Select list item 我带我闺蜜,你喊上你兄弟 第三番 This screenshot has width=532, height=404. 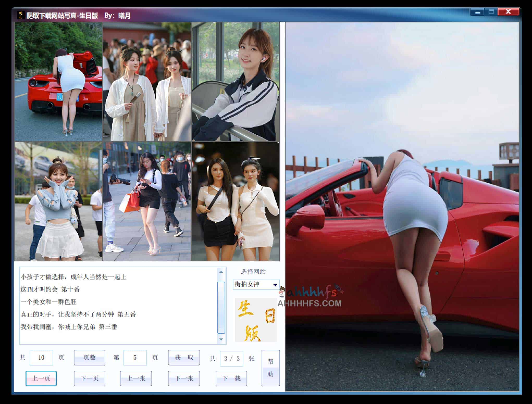tap(69, 327)
